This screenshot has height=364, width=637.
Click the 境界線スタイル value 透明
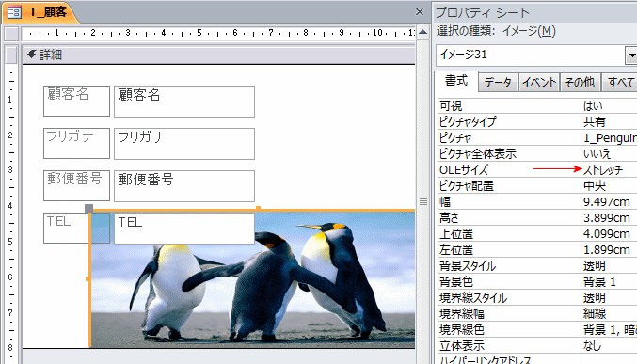coord(609,298)
